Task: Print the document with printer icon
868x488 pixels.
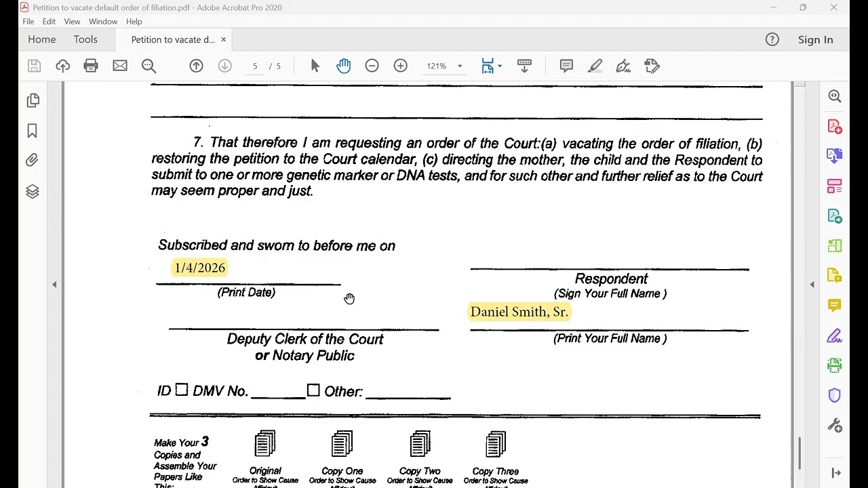Action: click(x=91, y=66)
